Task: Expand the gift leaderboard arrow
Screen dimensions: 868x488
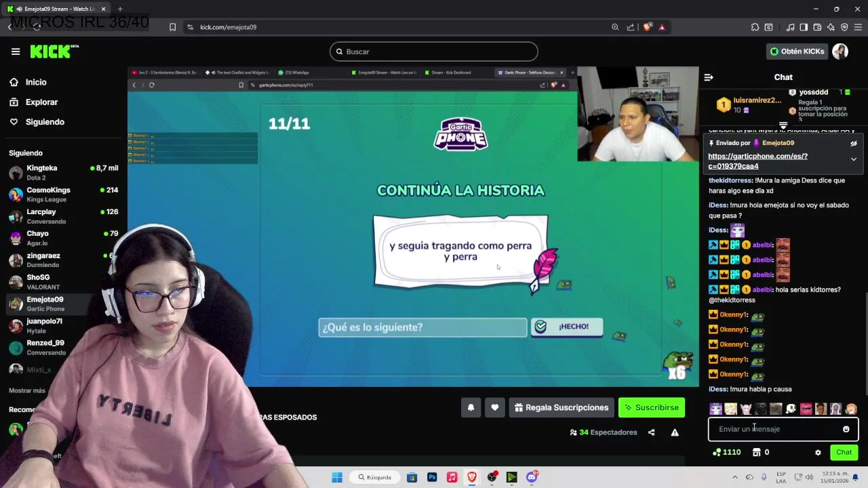Action: [x=783, y=126]
